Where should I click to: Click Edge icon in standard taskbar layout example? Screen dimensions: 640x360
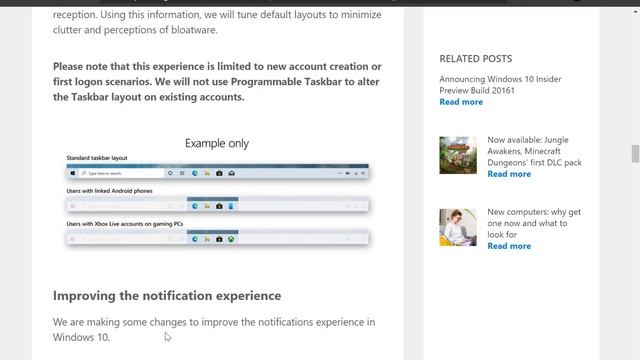(x=195, y=173)
